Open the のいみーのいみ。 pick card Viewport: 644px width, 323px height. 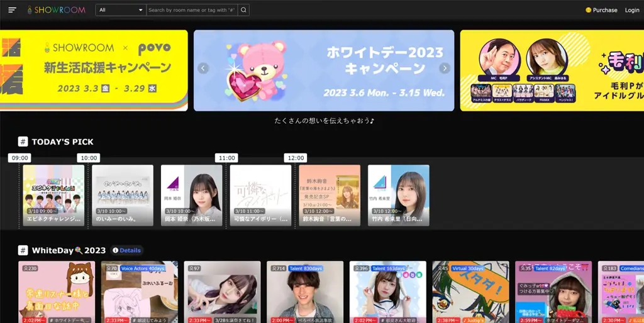[x=123, y=195]
